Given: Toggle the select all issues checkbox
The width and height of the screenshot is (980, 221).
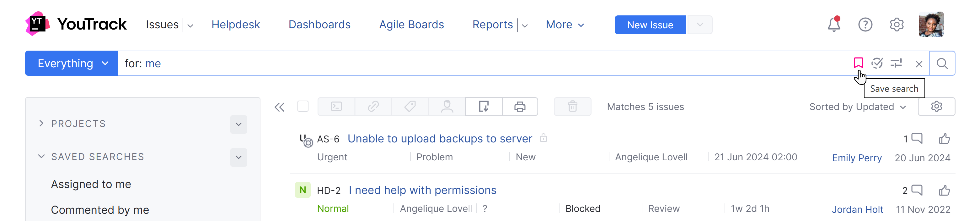Looking at the screenshot, I should 303,107.
